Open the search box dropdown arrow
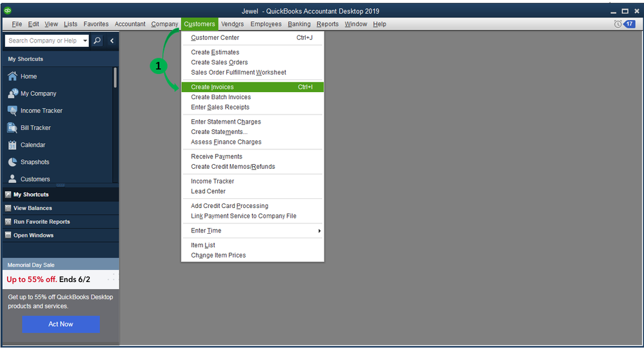This screenshot has height=349, width=644. pos(85,41)
